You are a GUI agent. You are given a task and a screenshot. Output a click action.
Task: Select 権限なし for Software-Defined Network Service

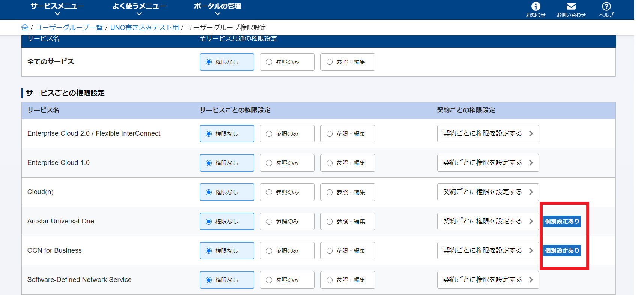click(x=227, y=280)
